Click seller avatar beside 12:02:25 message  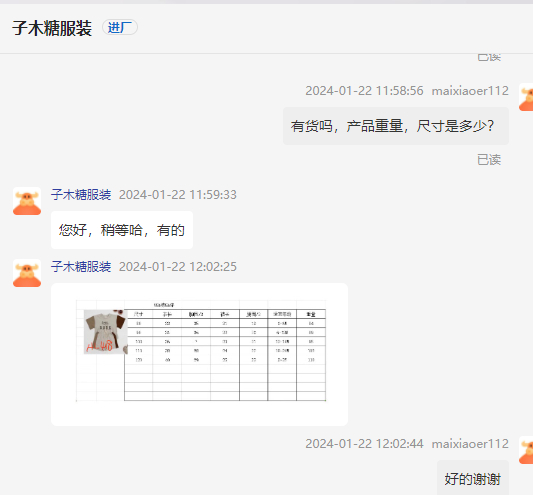(x=27, y=273)
